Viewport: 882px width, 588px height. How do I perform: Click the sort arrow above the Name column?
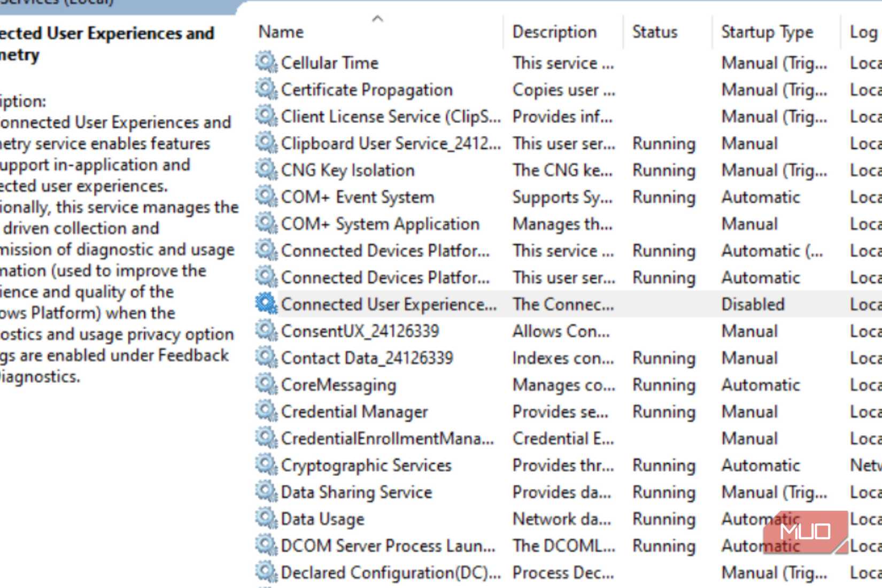click(x=377, y=19)
